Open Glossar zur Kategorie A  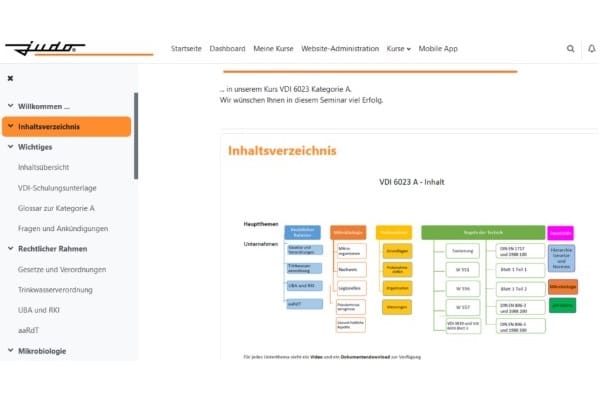point(56,208)
